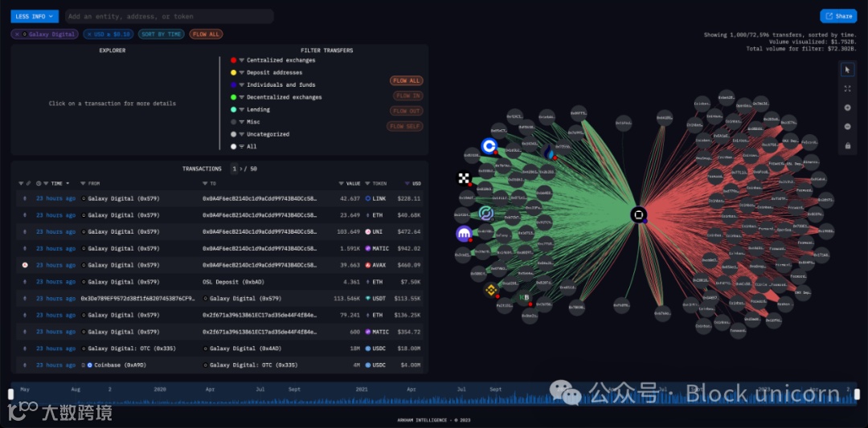Open the TOKEN column filter
868x428 pixels.
[368, 183]
